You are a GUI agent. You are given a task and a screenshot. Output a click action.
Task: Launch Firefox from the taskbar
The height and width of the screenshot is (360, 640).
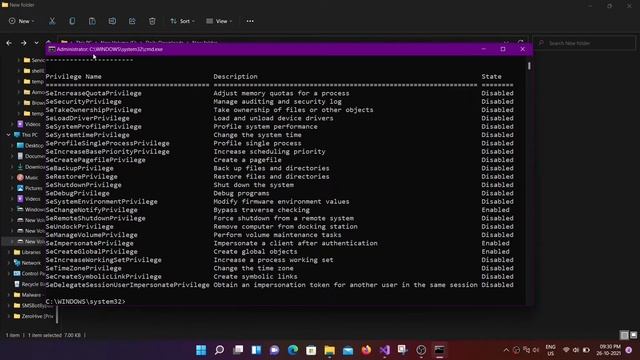pyautogui.click(x=366, y=350)
